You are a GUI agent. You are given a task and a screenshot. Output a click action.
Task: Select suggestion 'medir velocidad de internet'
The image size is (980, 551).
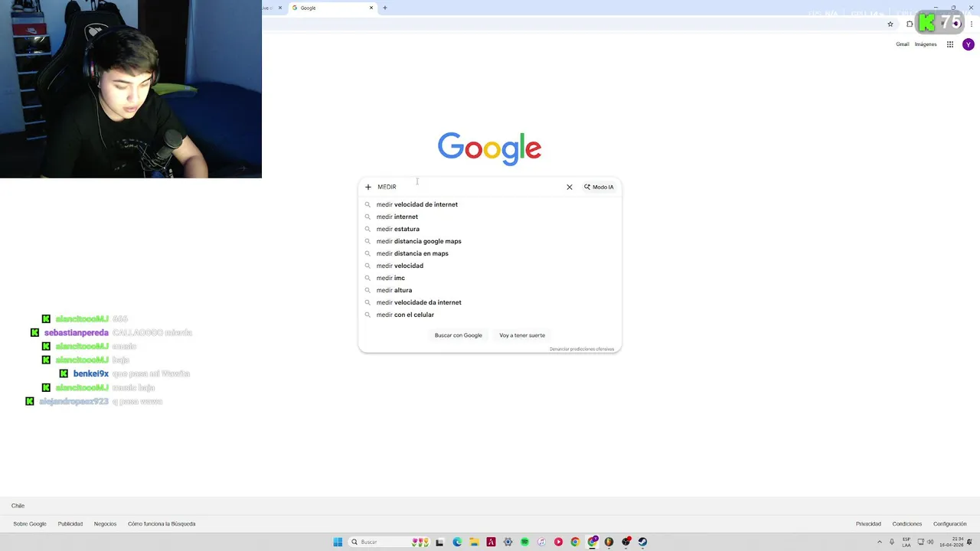[x=490, y=204]
